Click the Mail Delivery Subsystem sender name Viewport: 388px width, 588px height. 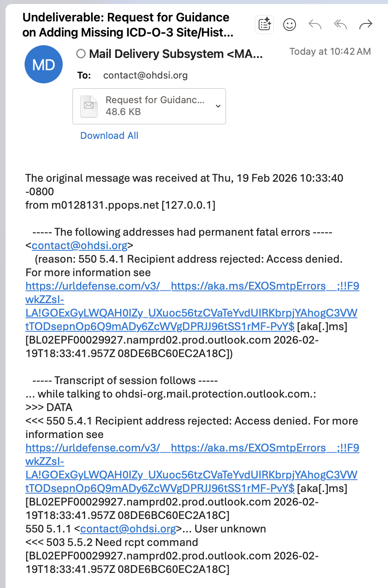176,54
